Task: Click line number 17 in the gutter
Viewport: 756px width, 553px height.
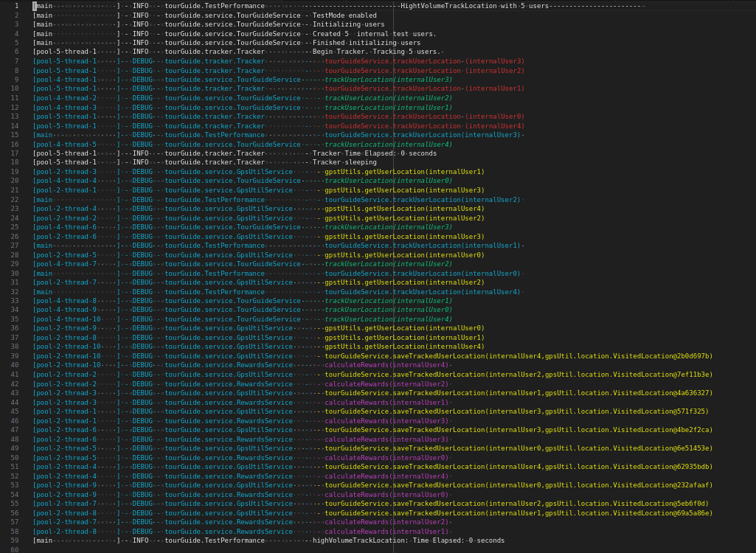Action: coord(15,153)
